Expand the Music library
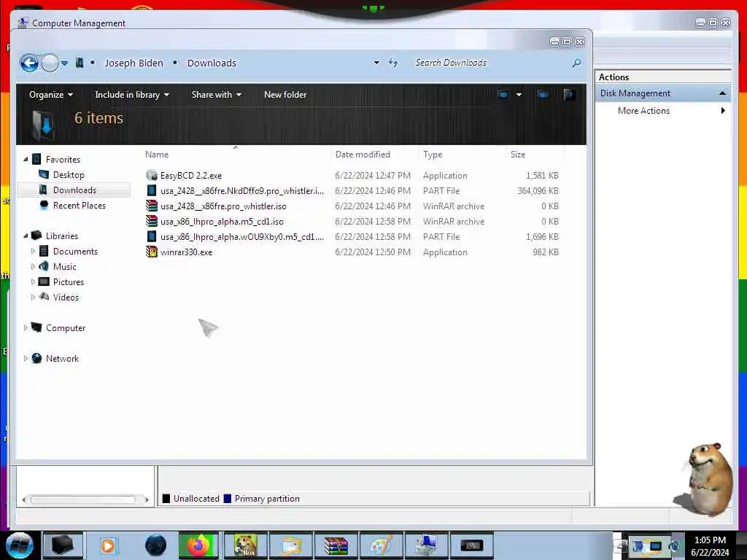The height and width of the screenshot is (560, 747). [x=33, y=266]
